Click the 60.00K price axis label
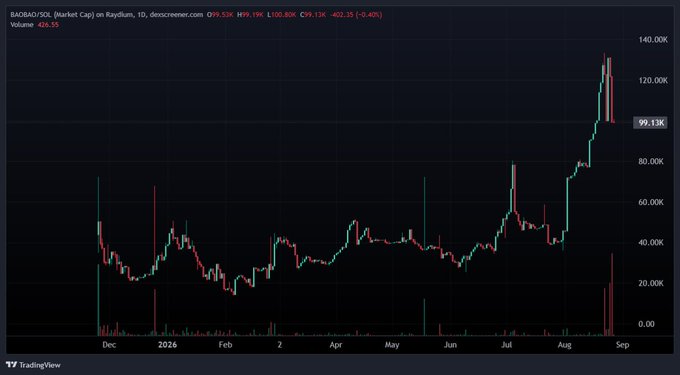680x375 pixels. 651,202
